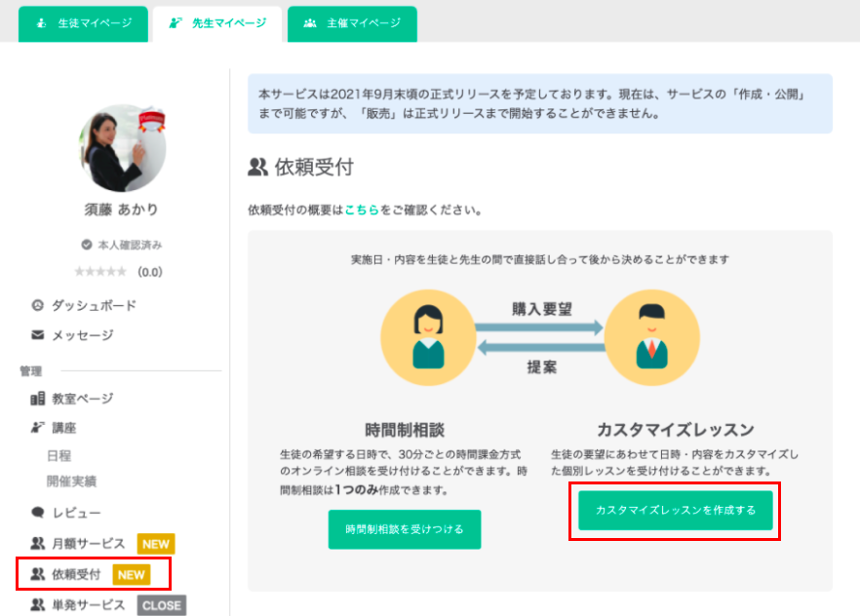Click the dashboard gauge icon
Viewport: 860px width, 616px height.
pos(37,305)
